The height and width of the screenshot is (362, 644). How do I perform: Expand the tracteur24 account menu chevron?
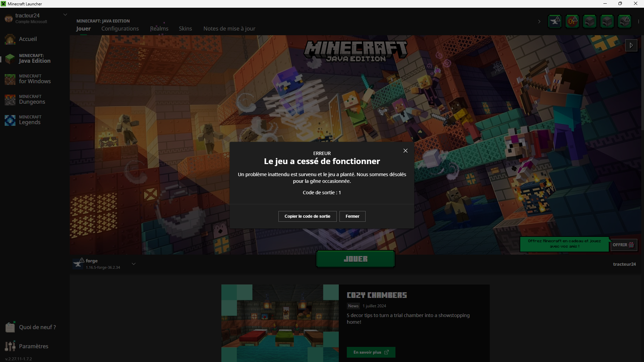65,15
